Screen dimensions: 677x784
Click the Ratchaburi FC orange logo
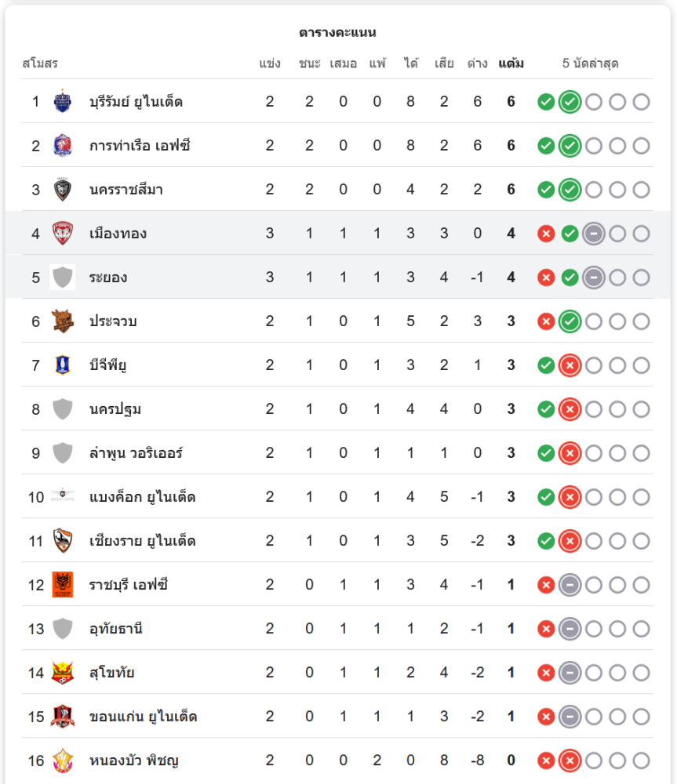[63, 584]
